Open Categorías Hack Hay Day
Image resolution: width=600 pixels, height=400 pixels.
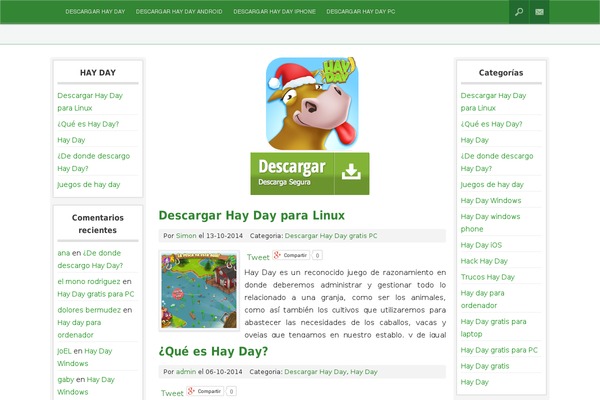tap(484, 261)
